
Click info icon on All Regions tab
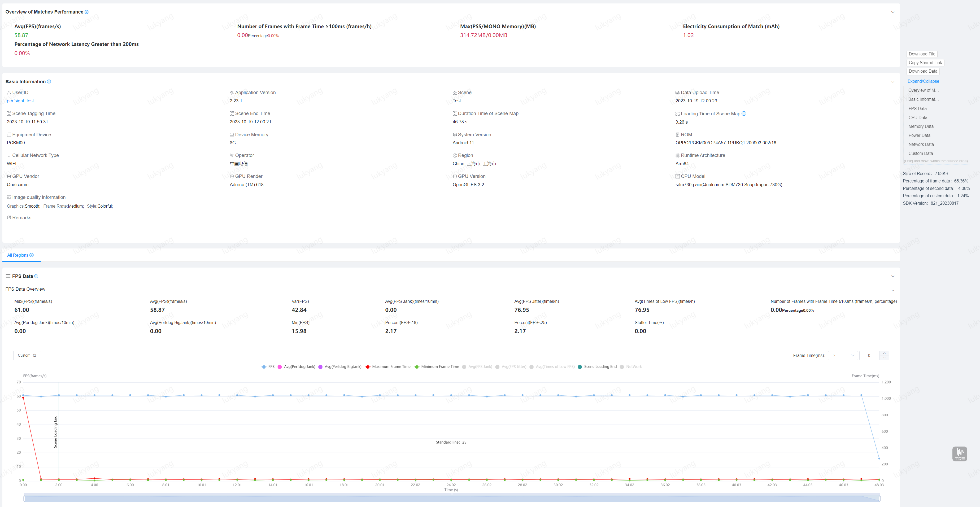point(32,256)
